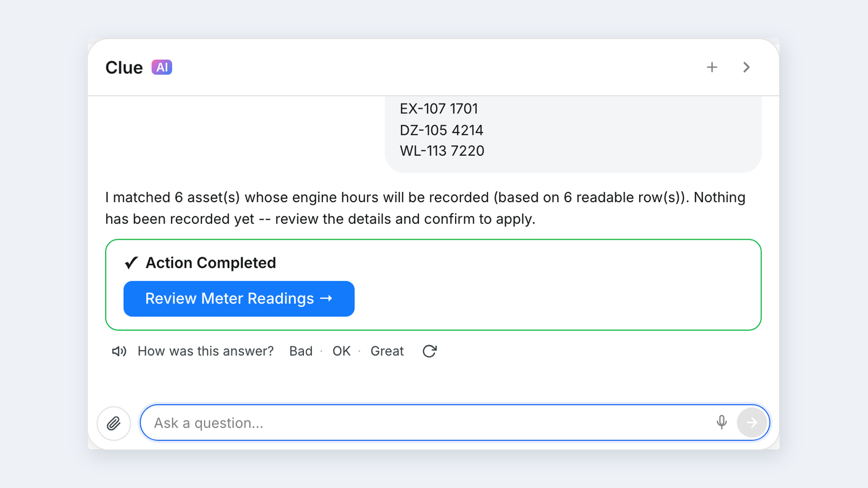This screenshot has height=488, width=868.
Task: Attach a file with paperclip icon
Action: [114, 423]
